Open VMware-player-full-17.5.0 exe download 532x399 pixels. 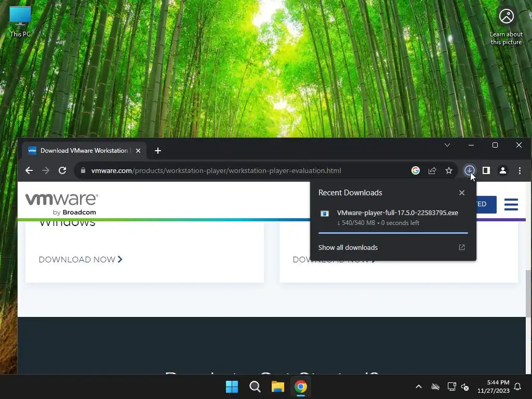pyautogui.click(x=397, y=212)
